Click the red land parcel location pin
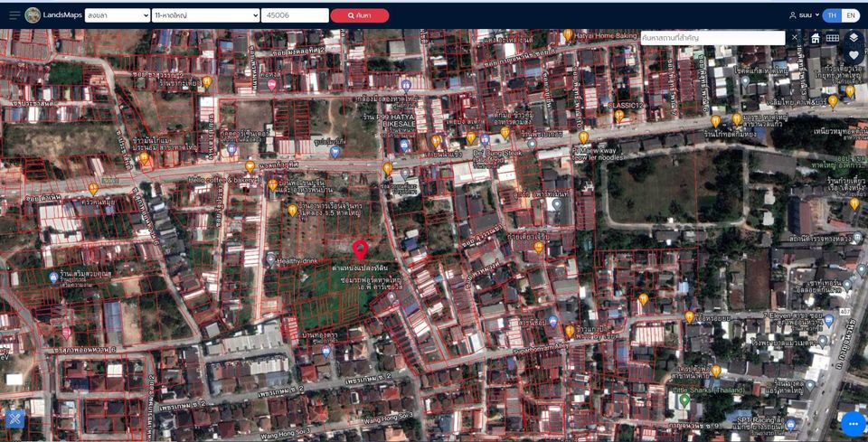The width and height of the screenshot is (868, 442). [x=361, y=250]
